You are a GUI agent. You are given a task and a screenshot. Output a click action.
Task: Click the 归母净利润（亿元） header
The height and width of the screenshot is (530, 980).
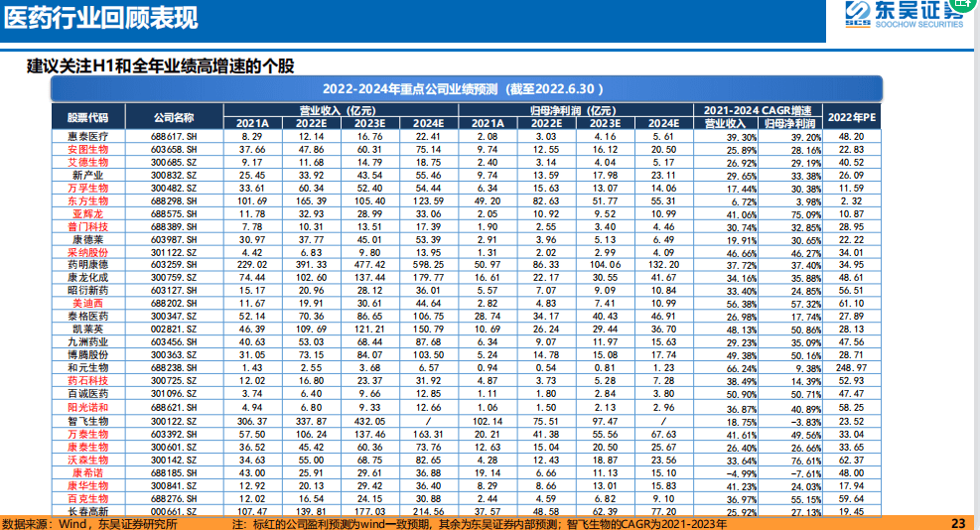(573, 110)
